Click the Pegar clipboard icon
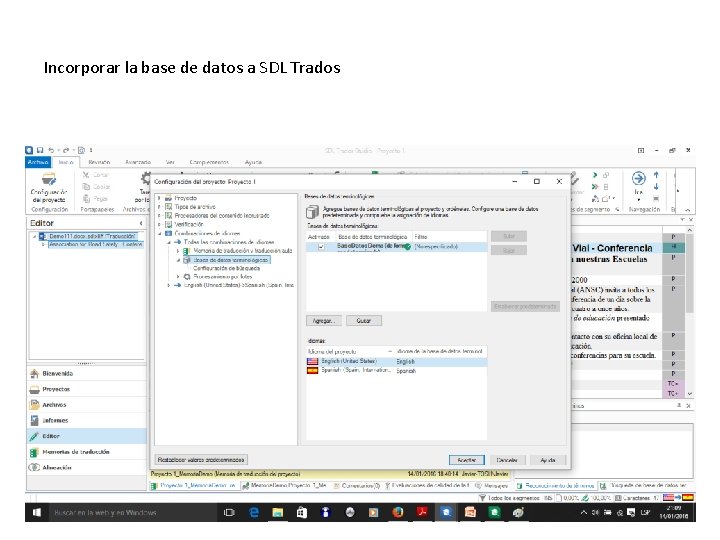Image resolution: width=720 pixels, height=540 pixels. click(x=86, y=198)
